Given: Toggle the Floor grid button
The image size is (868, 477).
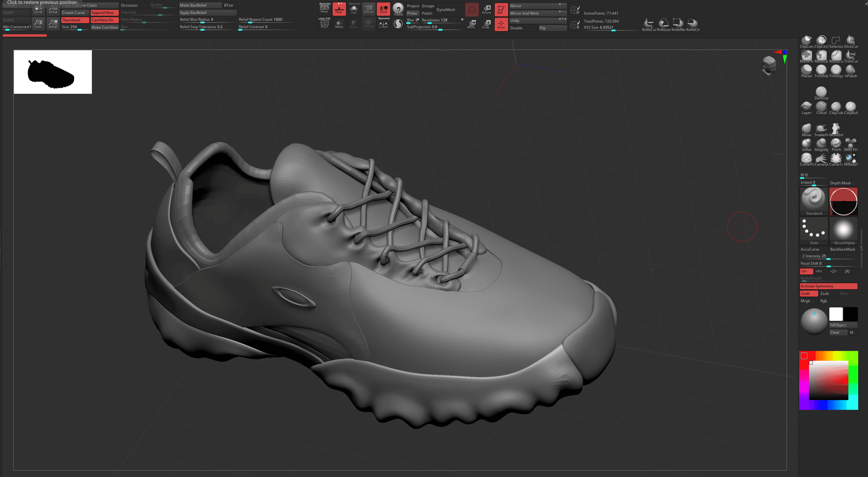Looking at the screenshot, I should point(339,9).
